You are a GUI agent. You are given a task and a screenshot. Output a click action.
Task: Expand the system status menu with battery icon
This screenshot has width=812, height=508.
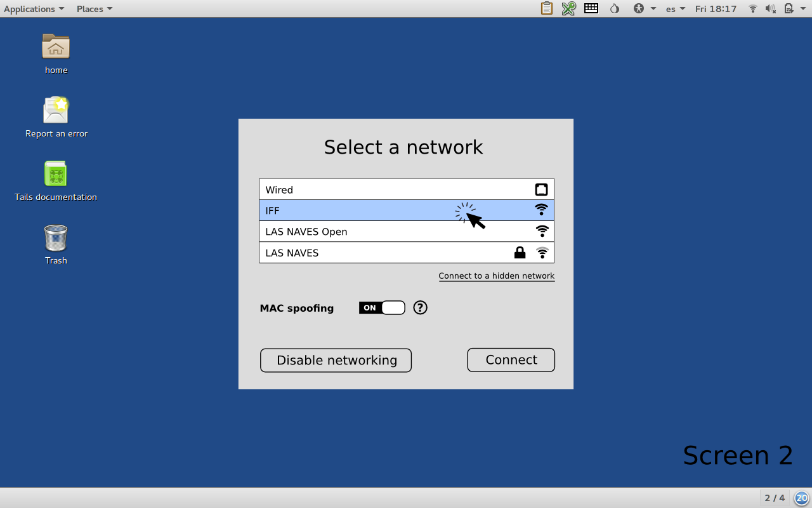tap(793, 9)
